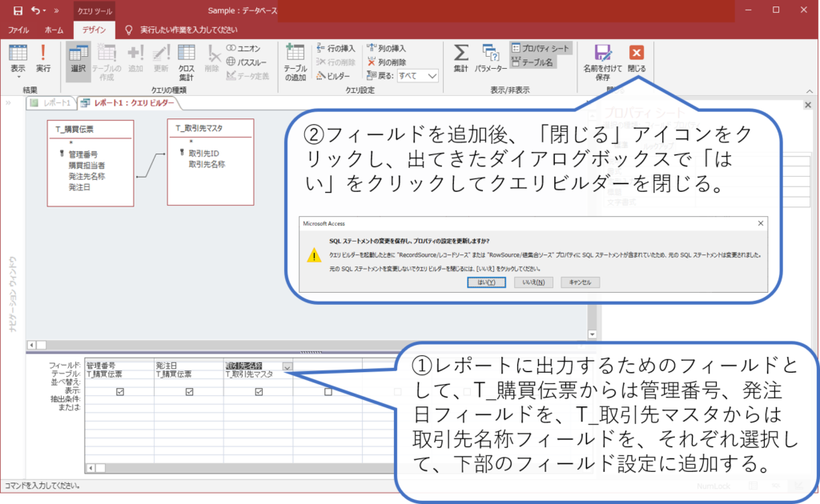
Task: Open the パラメーター dialog
Action: click(491, 58)
